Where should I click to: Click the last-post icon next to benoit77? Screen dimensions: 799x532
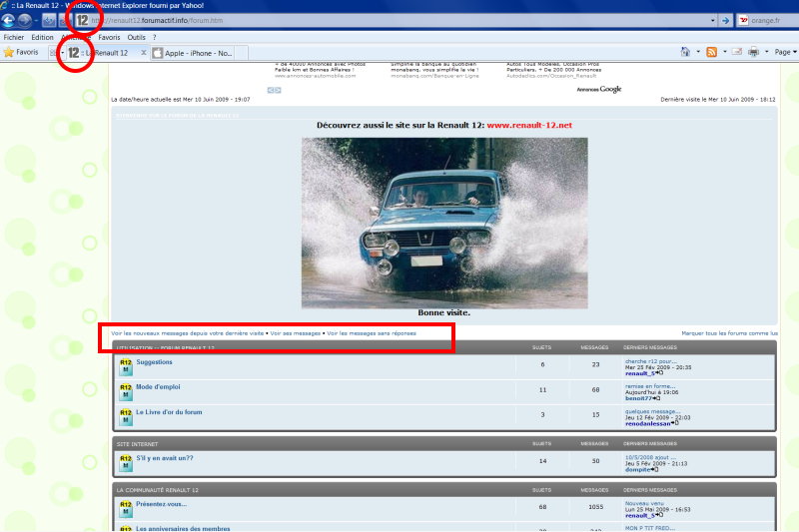657,398
